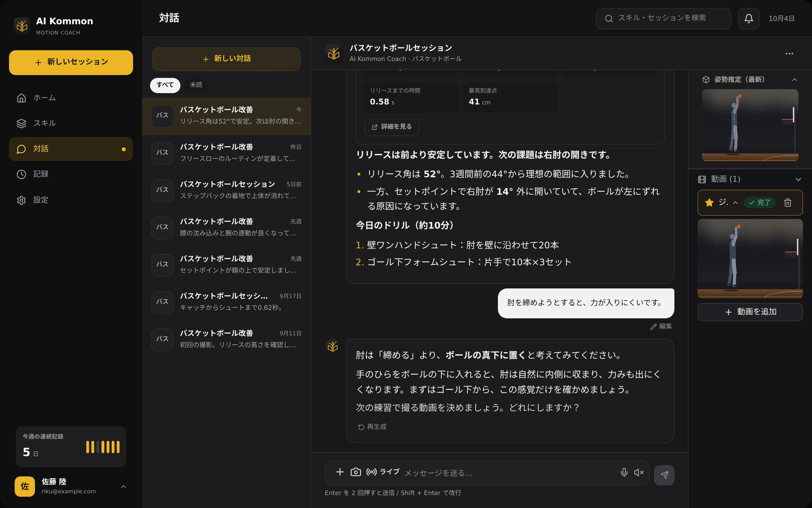Open 設定 in the sidebar

pyautogui.click(x=71, y=200)
